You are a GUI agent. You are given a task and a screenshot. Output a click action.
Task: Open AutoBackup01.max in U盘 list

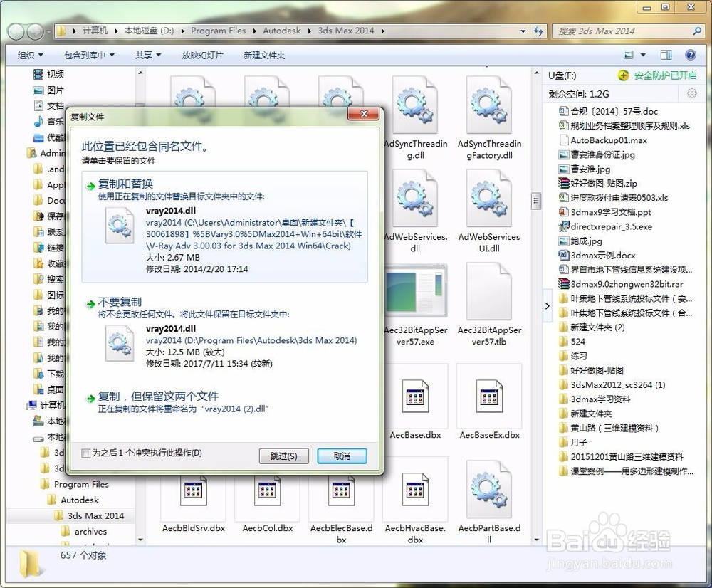click(x=609, y=140)
